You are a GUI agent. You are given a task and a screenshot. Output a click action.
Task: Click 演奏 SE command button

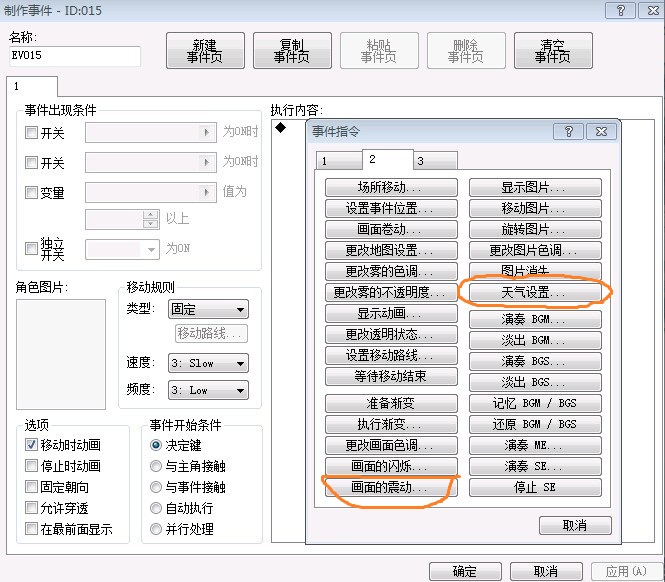[535, 466]
